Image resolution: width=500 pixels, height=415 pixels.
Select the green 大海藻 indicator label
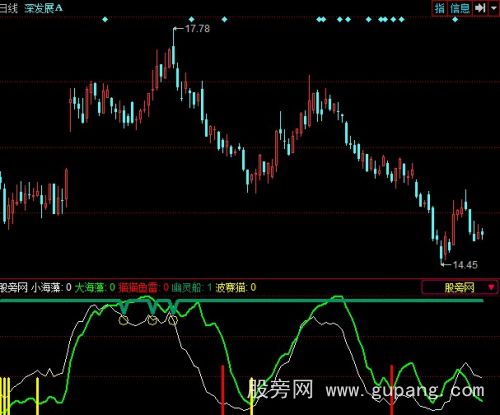point(90,287)
